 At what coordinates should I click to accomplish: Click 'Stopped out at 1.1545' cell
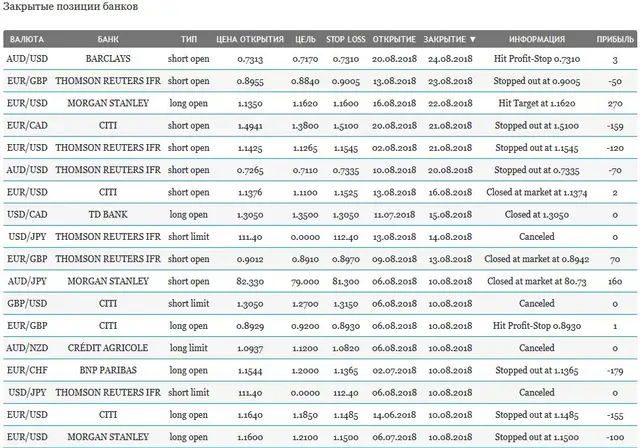tap(537, 148)
